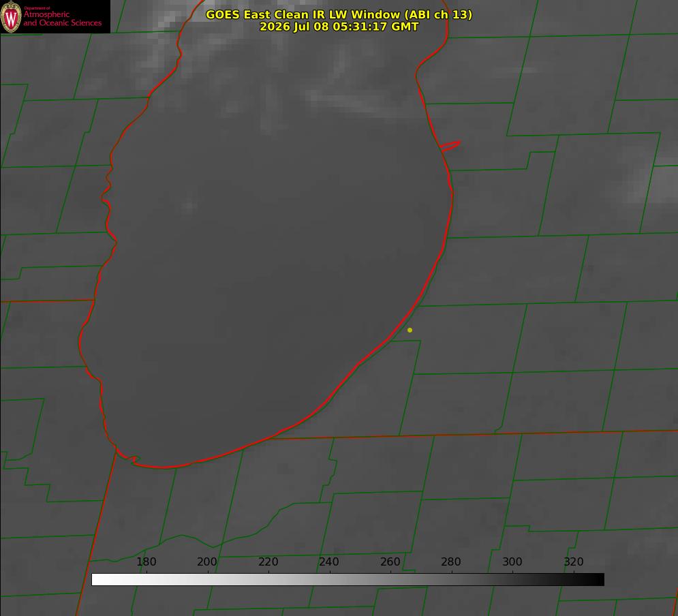Click the 300 colorbar tick label

pyautogui.click(x=512, y=561)
